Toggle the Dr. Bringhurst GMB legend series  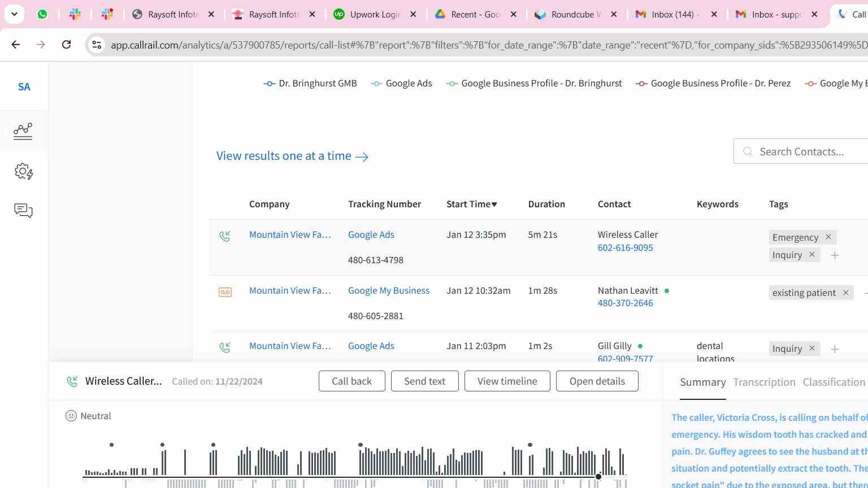pos(310,84)
